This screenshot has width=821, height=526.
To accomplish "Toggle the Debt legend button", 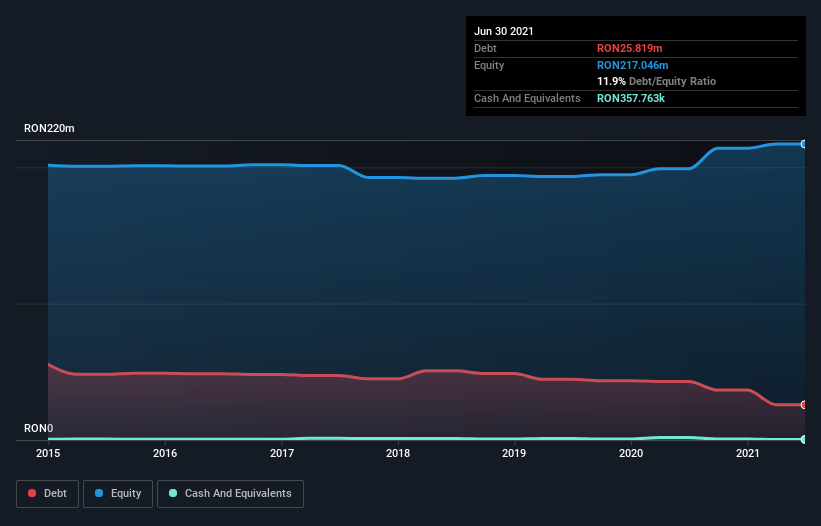I will click(x=47, y=494).
